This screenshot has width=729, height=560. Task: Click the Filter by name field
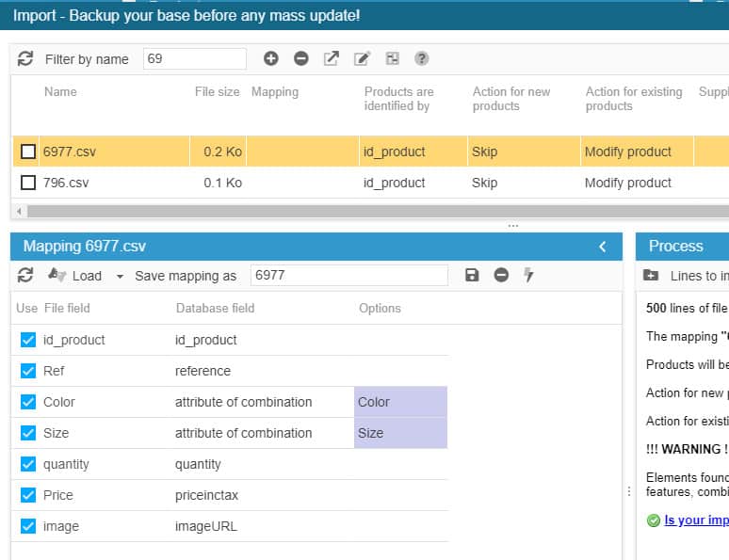pos(194,58)
